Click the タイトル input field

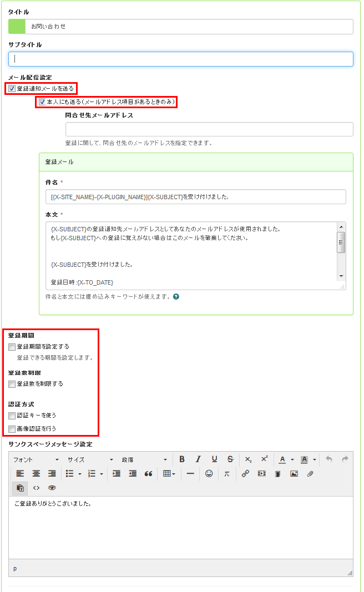[189, 27]
